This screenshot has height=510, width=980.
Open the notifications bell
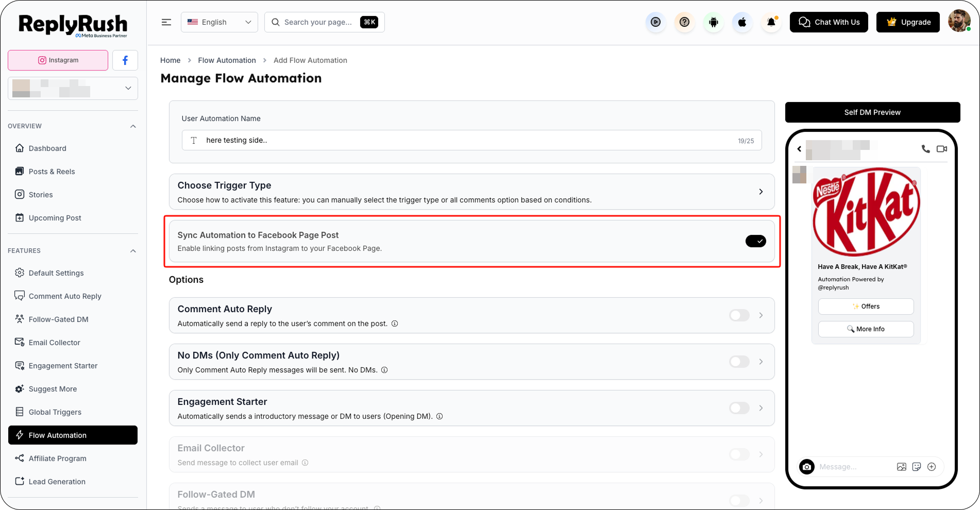(771, 22)
